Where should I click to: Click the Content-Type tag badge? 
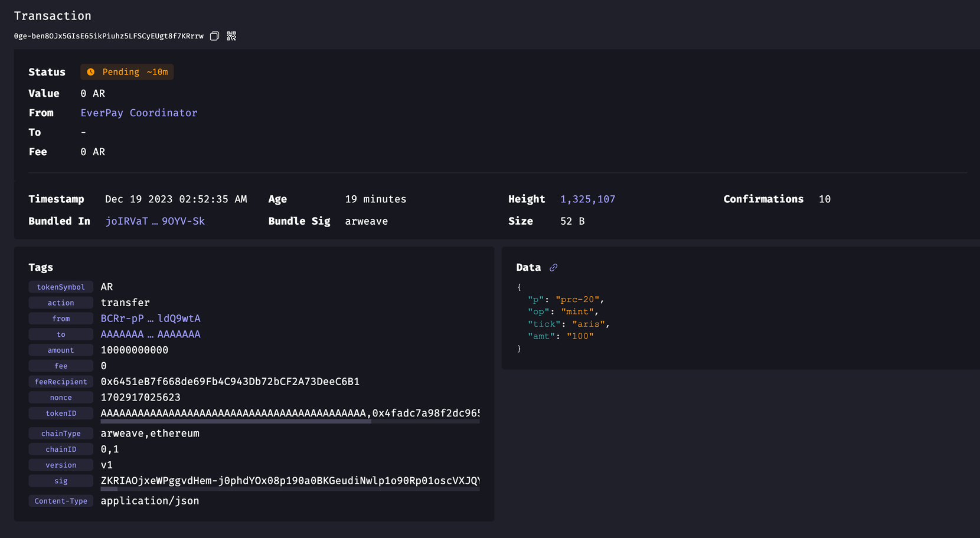point(60,500)
